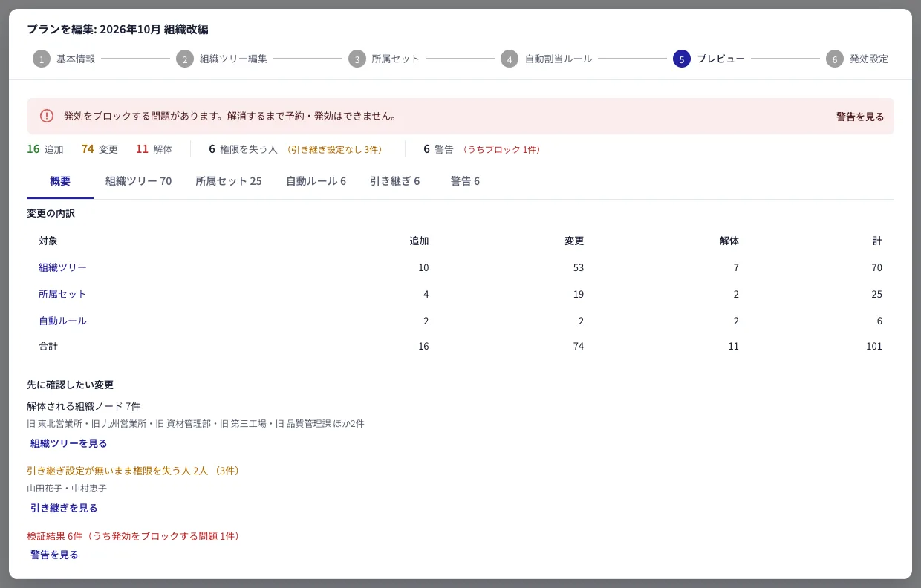Screen dimensions: 921x588
Task: Click the 16 追加 summary count
Action: pos(45,149)
